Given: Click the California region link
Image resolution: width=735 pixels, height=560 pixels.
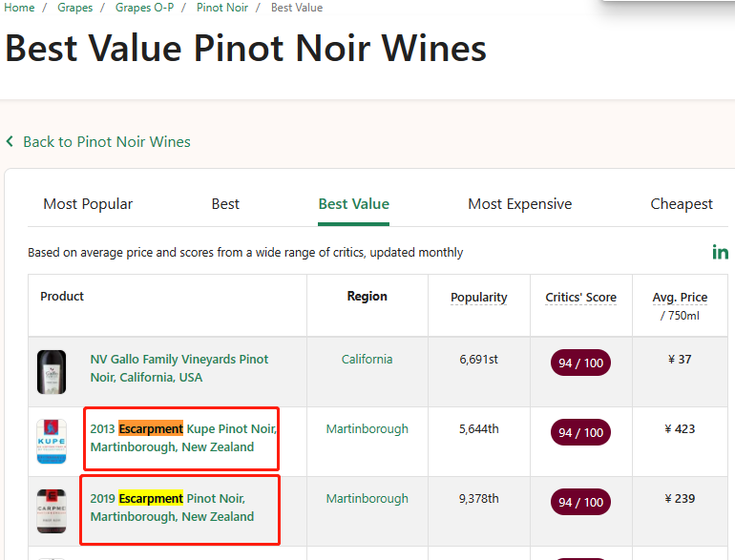Looking at the screenshot, I should 367,360.
